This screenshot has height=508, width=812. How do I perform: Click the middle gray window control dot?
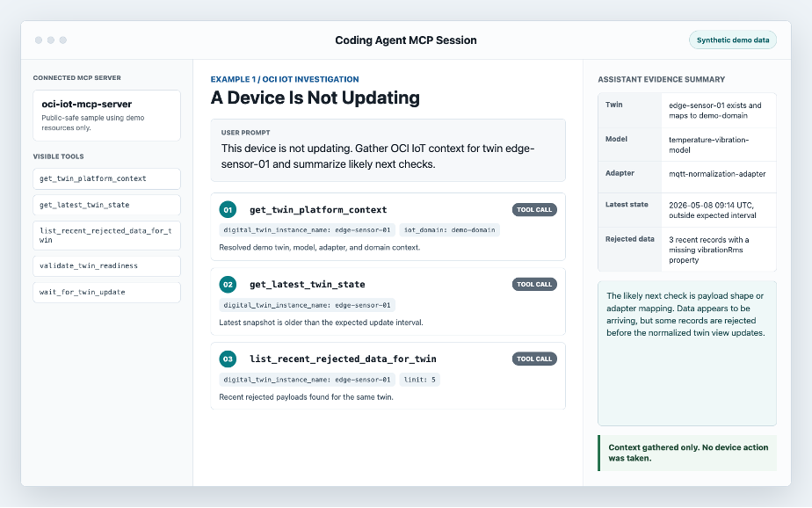coord(51,40)
